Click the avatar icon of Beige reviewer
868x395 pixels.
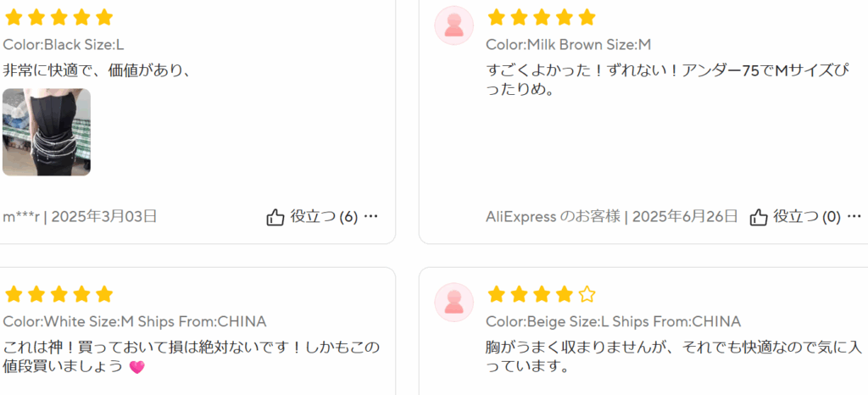454,302
